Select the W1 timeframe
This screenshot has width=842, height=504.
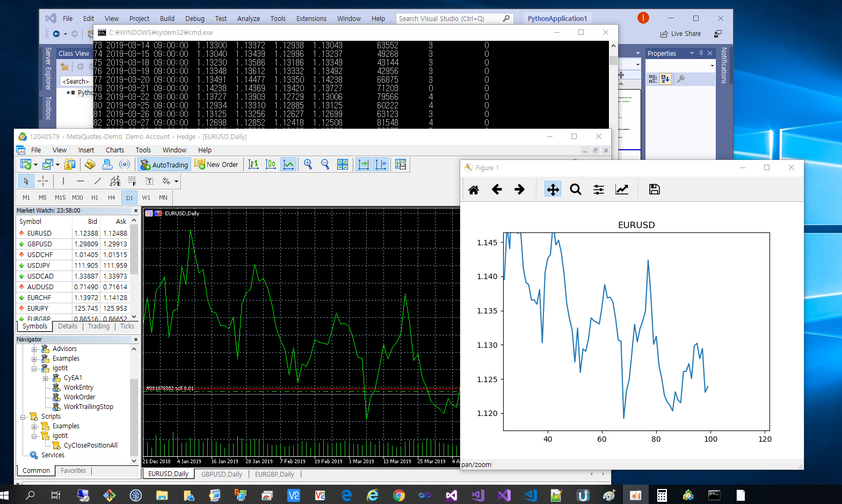pyautogui.click(x=146, y=198)
